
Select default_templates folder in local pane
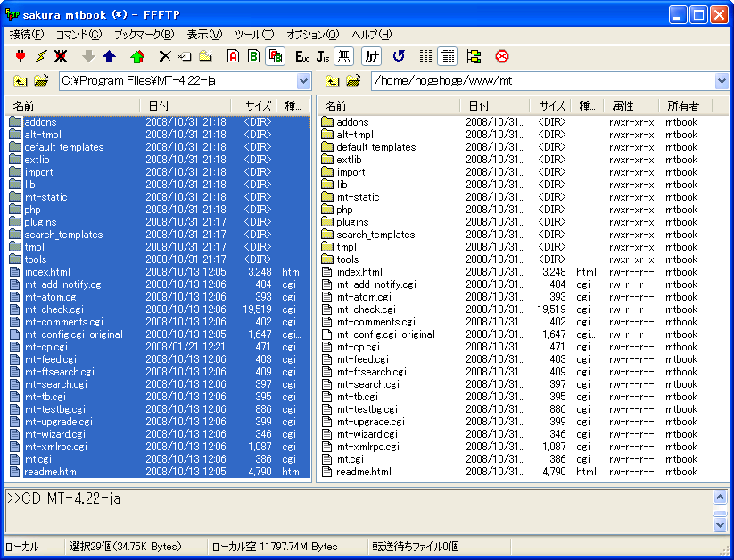(63, 147)
